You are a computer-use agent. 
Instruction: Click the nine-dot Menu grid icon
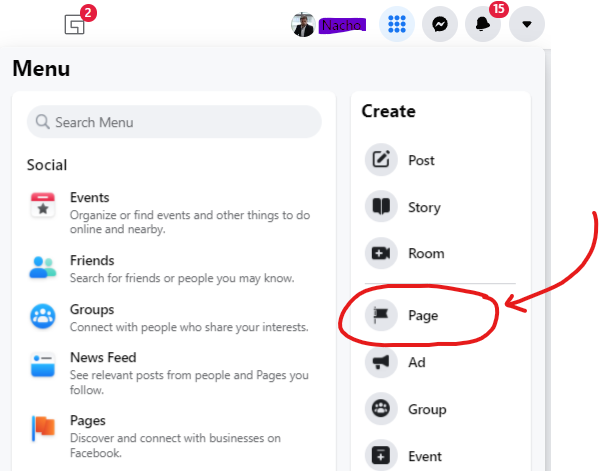point(397,24)
